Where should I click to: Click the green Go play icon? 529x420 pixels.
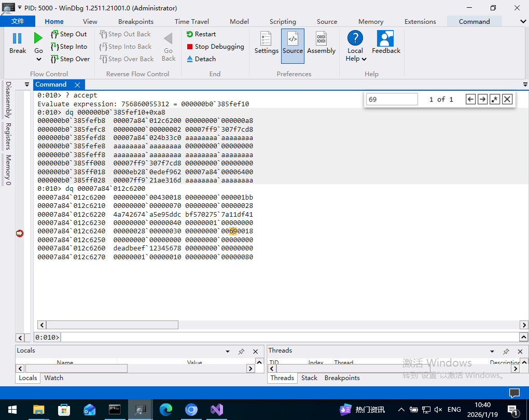[x=38, y=38]
